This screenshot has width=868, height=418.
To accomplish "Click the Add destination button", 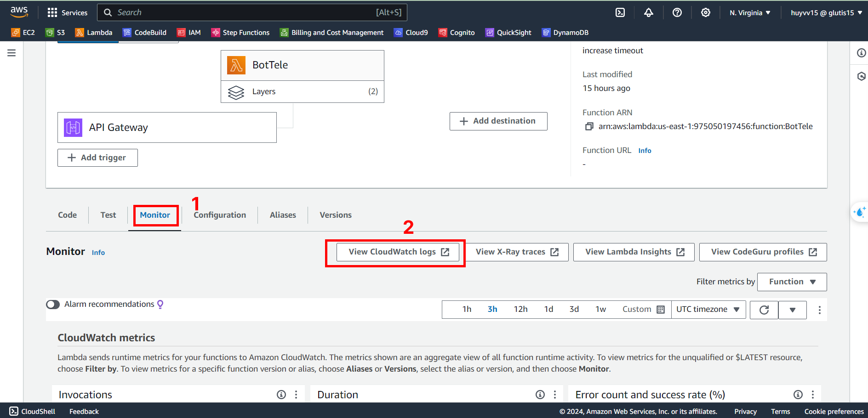I will coord(498,121).
